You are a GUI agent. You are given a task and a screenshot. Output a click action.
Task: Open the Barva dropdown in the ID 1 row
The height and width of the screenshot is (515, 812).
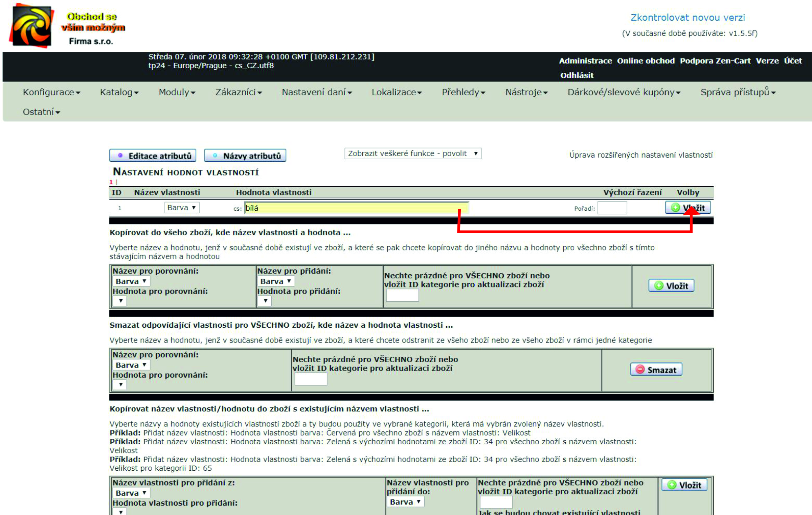pyautogui.click(x=182, y=208)
